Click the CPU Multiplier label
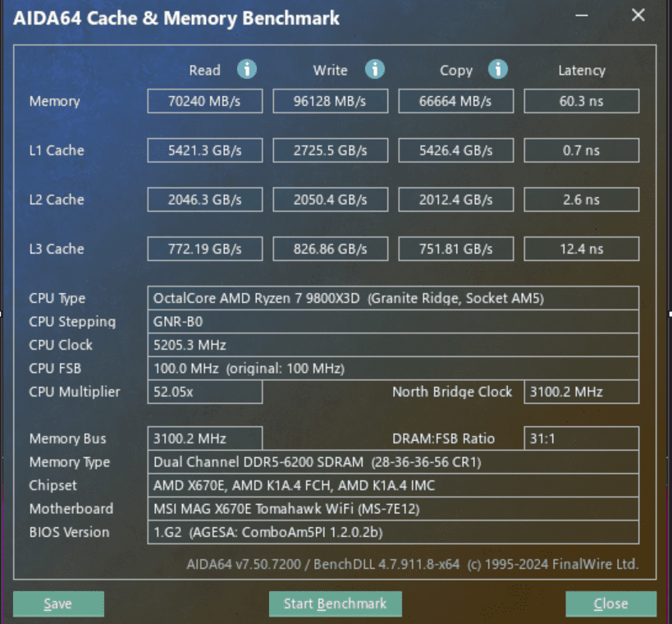 [75, 392]
